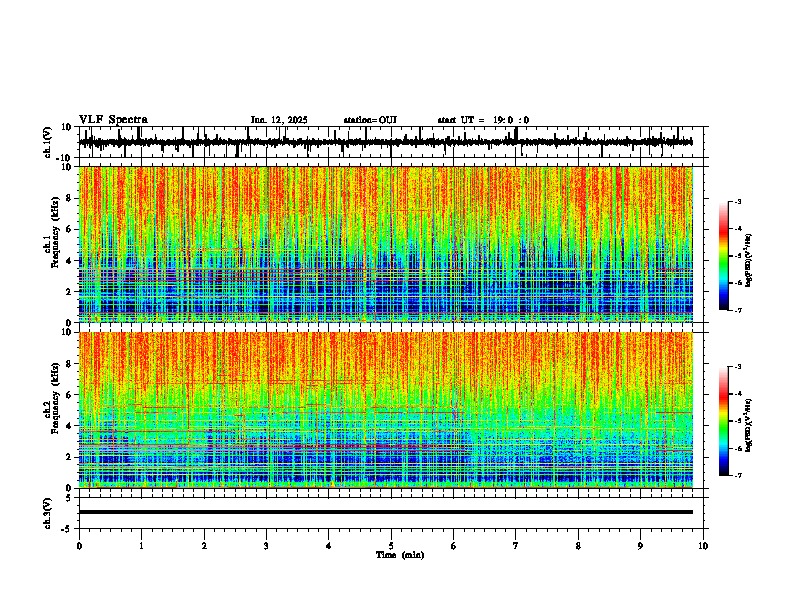Screen dimensions: 792x612
Task: Click the -7 label on ch.1 colorbar
Action: click(x=738, y=310)
